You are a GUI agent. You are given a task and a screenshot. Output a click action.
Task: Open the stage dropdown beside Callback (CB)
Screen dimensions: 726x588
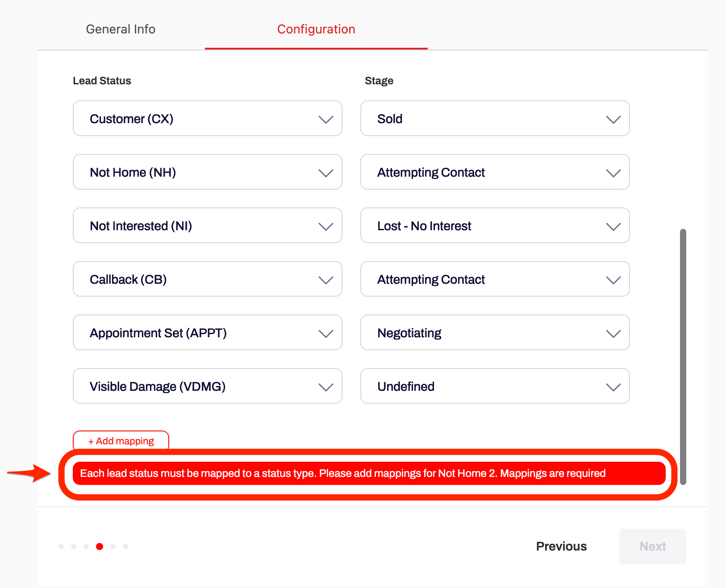pyautogui.click(x=495, y=279)
